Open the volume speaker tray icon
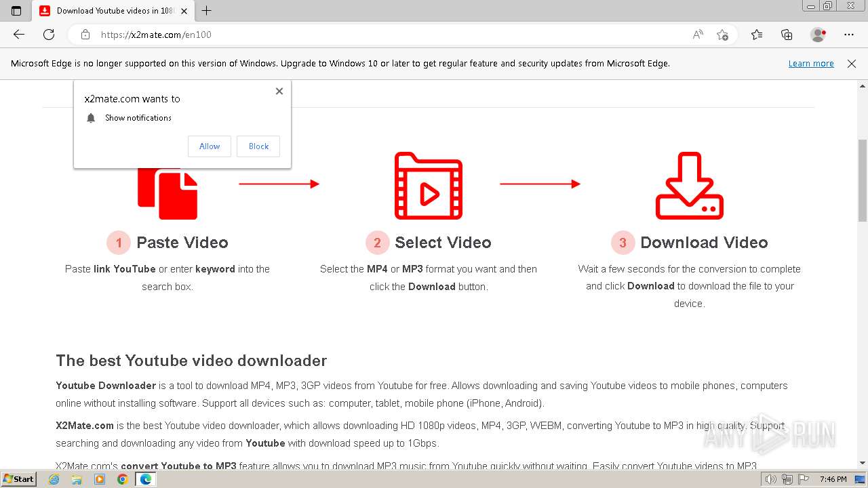The height and width of the screenshot is (488, 868). coord(771,479)
